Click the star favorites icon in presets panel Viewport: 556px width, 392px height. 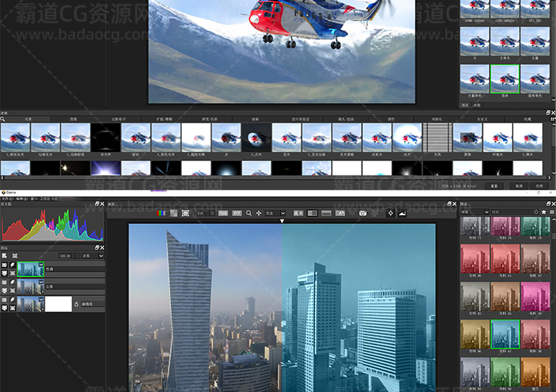click(x=543, y=212)
